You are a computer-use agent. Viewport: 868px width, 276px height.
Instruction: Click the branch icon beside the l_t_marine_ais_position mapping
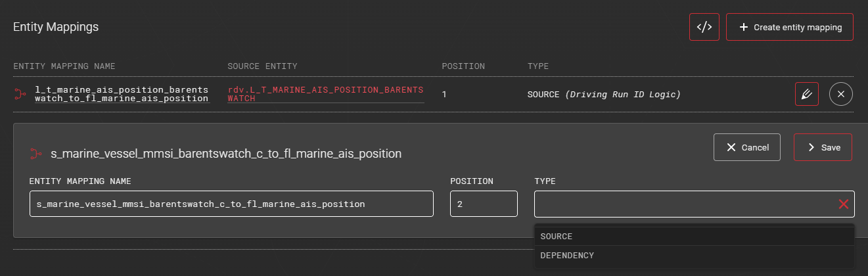[x=19, y=95]
